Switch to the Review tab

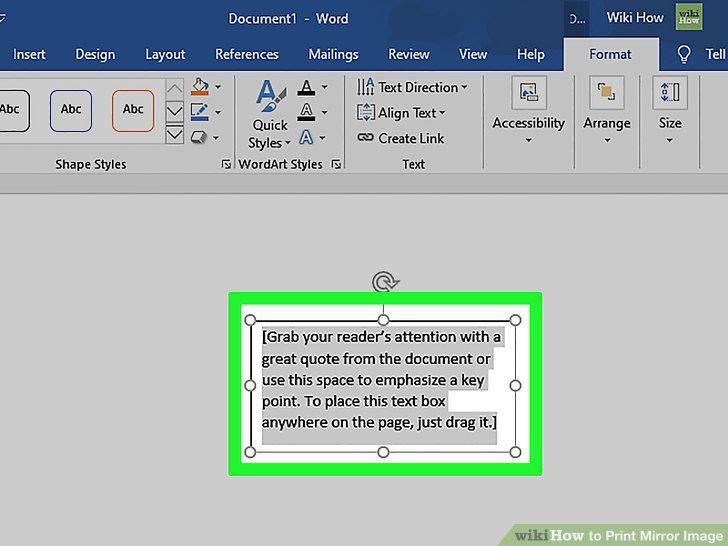tap(409, 54)
